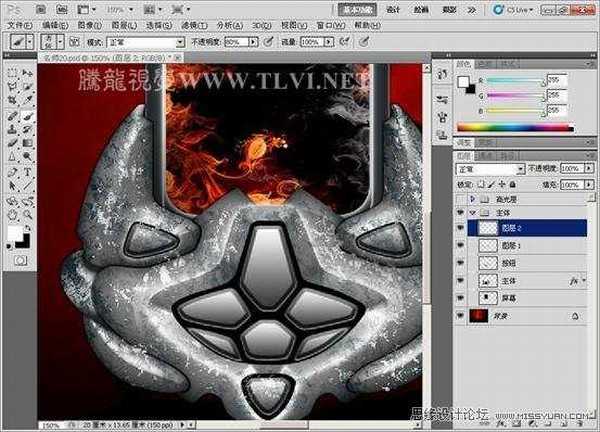
Task: Toggle tablet pressure for size
Action: pos(364,41)
